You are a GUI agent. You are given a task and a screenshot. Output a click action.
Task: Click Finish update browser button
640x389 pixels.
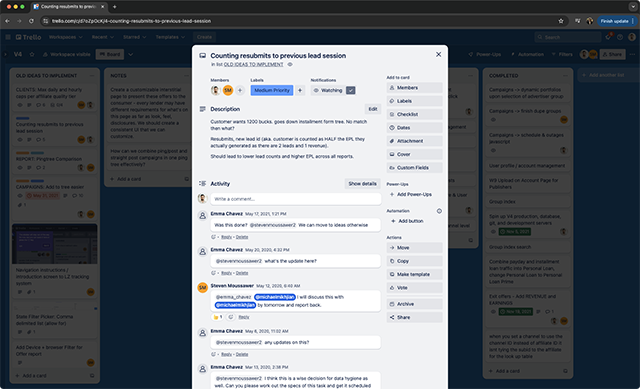point(617,21)
